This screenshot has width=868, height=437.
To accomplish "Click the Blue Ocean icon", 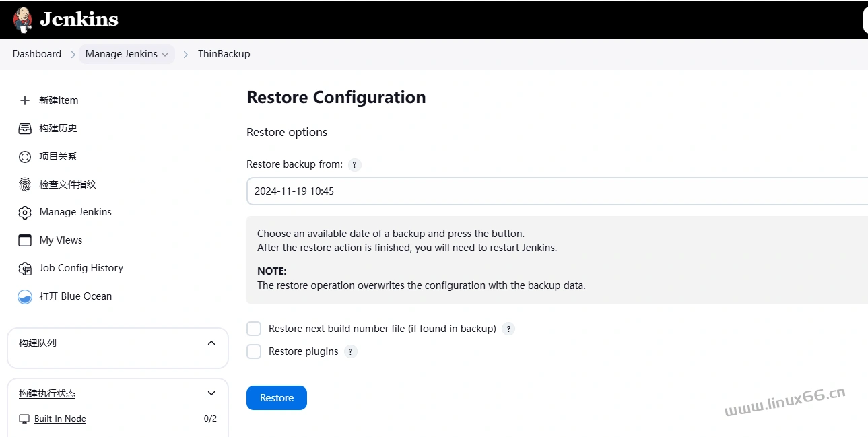I will click(x=25, y=296).
